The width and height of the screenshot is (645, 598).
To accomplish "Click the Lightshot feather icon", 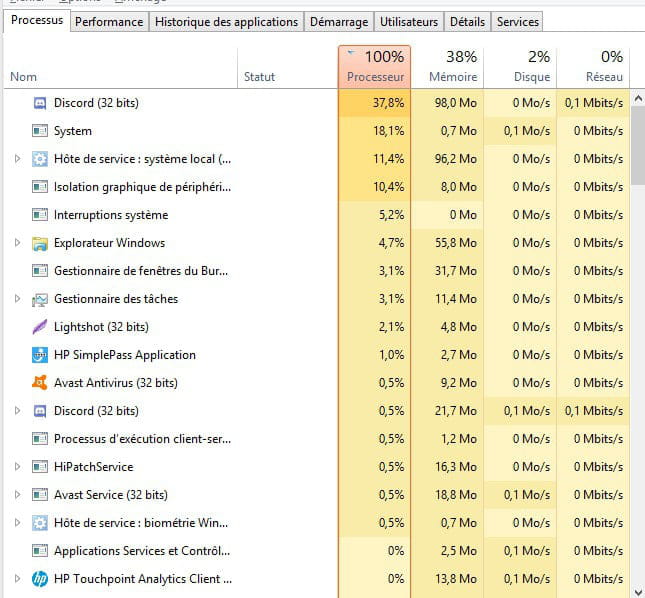I will point(40,327).
